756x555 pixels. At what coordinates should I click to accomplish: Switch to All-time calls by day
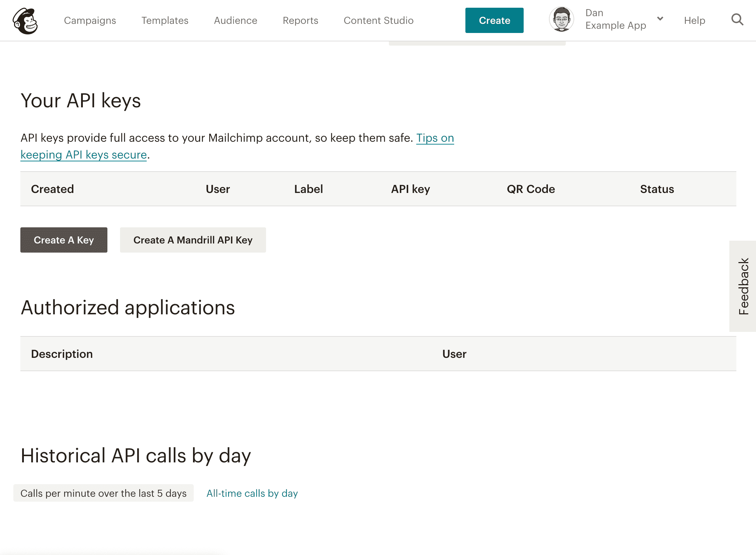[252, 493]
